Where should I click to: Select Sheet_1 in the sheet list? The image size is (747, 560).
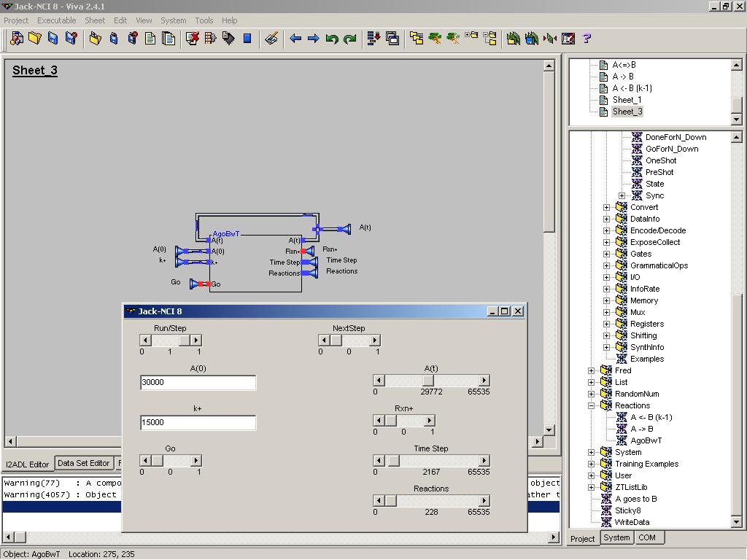pos(627,100)
